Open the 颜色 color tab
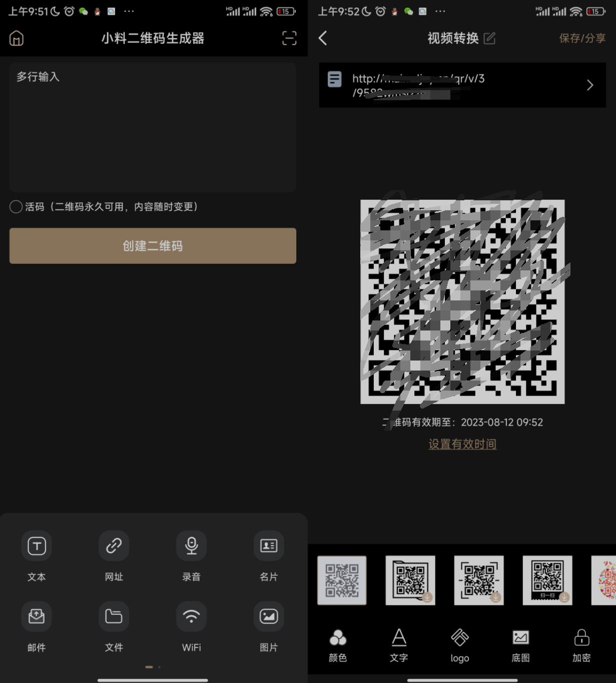The image size is (616, 683). (x=338, y=645)
